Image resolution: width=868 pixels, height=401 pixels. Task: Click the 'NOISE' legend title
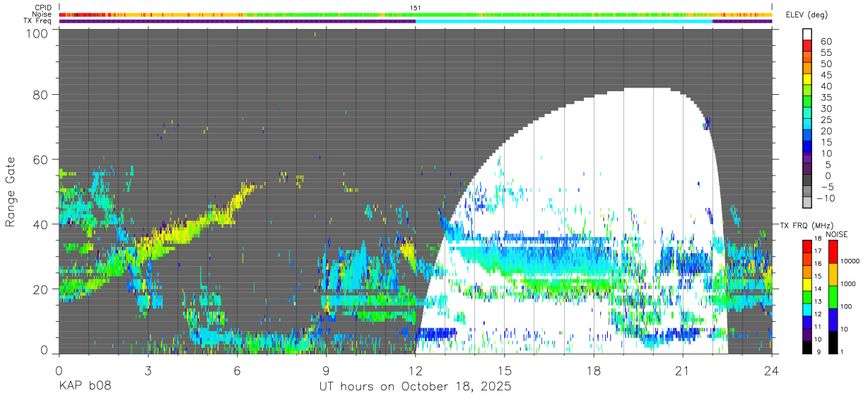click(836, 234)
